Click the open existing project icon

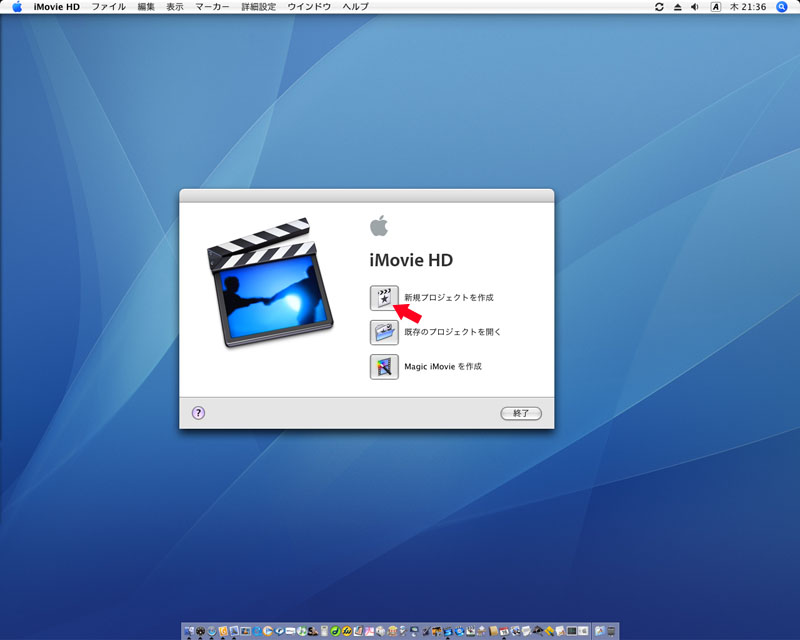(x=383, y=332)
